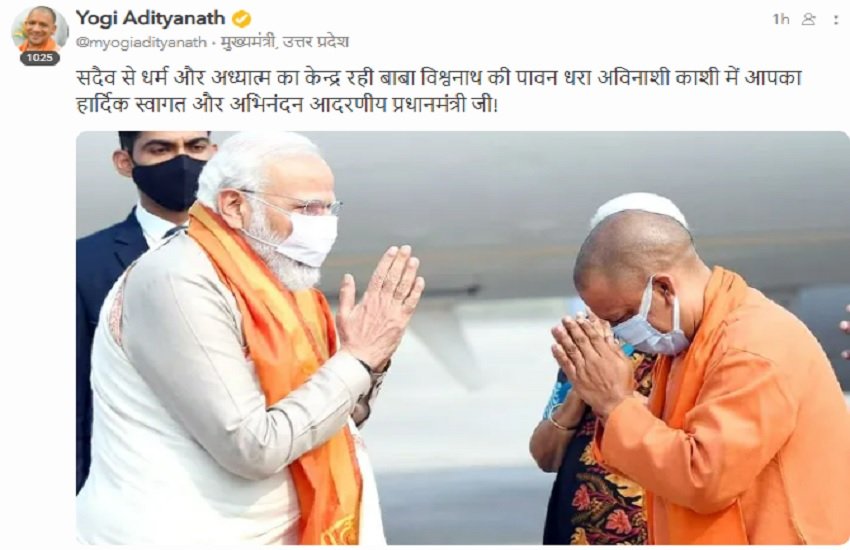
Task: Select the post line starting with हार्दिक स्वागत
Action: [x=286, y=104]
